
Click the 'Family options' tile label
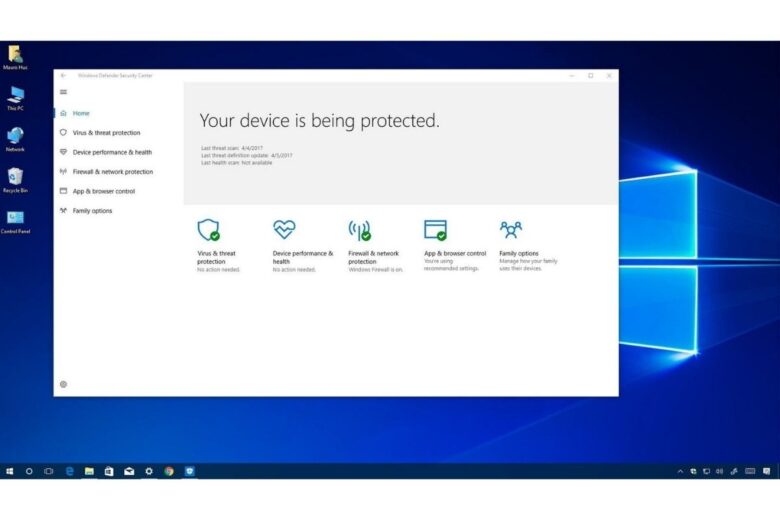[519, 253]
